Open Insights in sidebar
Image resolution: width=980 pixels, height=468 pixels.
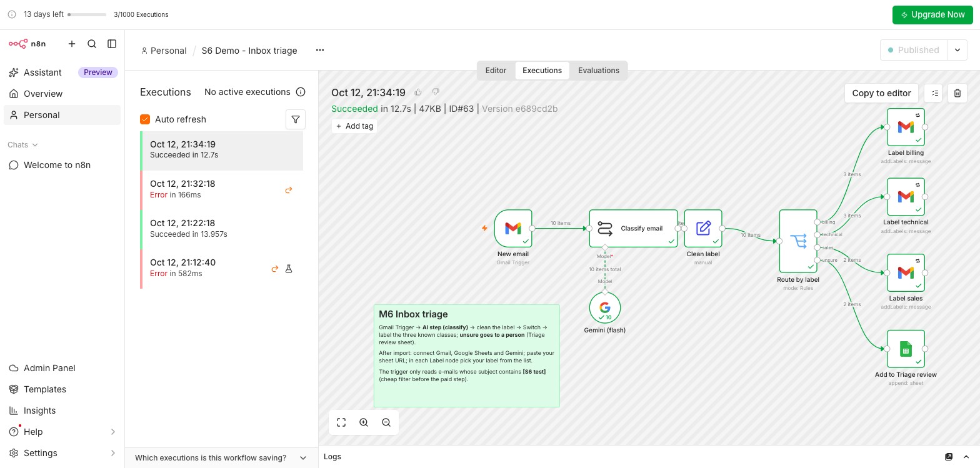pyautogui.click(x=62, y=411)
